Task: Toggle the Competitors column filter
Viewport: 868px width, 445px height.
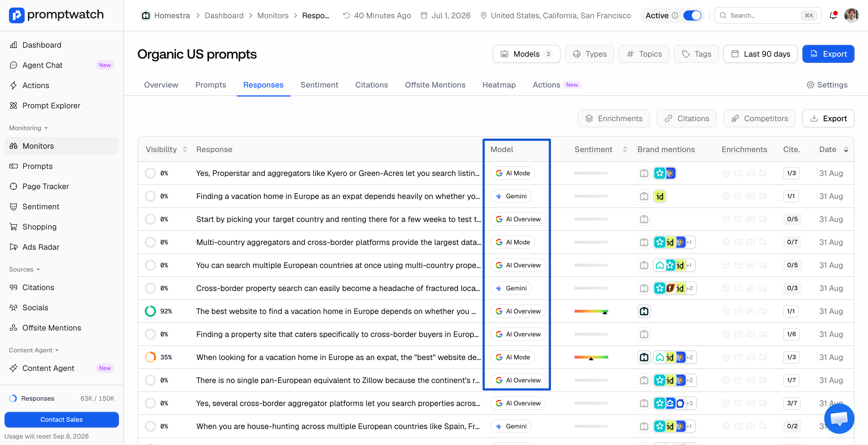Action: point(759,118)
